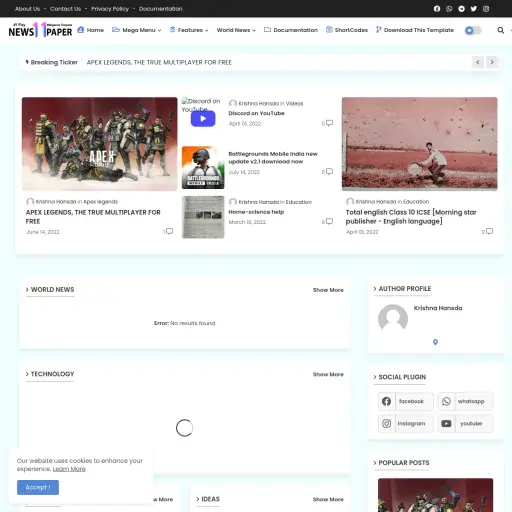This screenshot has width=512, height=512.
Task: Open the Apex Legends featured image
Action: tap(100, 144)
